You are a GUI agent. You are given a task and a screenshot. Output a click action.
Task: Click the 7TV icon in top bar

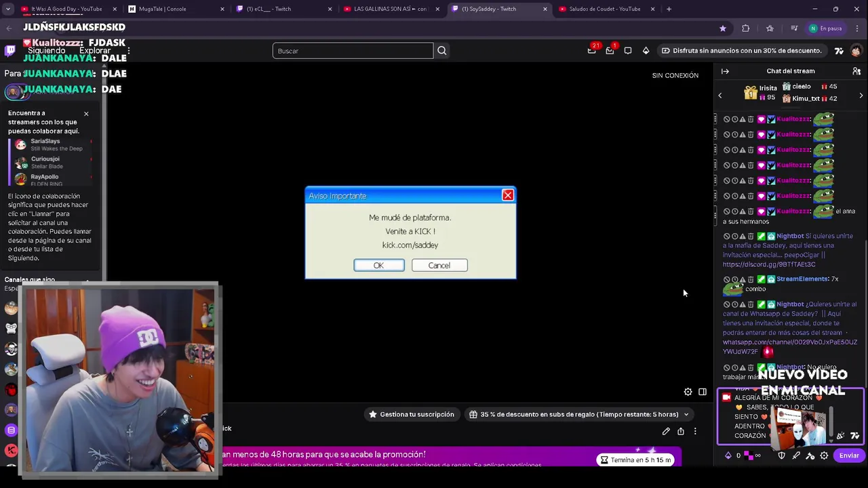pyautogui.click(x=839, y=51)
